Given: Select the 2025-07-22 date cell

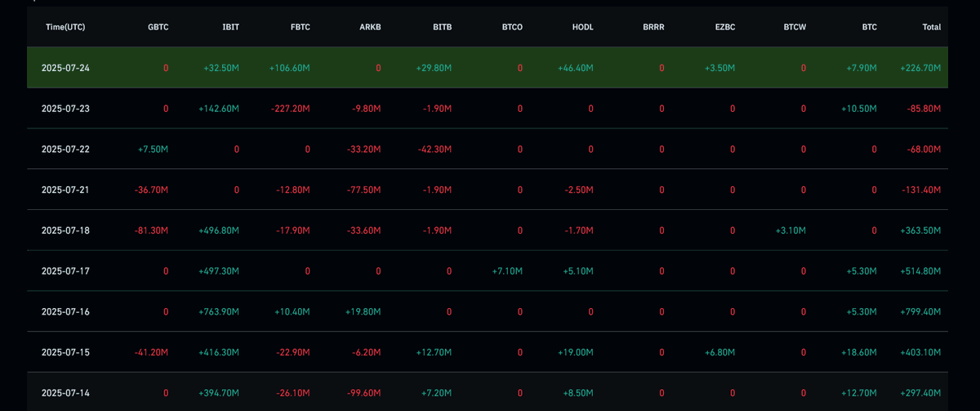Looking at the screenshot, I should pyautogui.click(x=65, y=150).
